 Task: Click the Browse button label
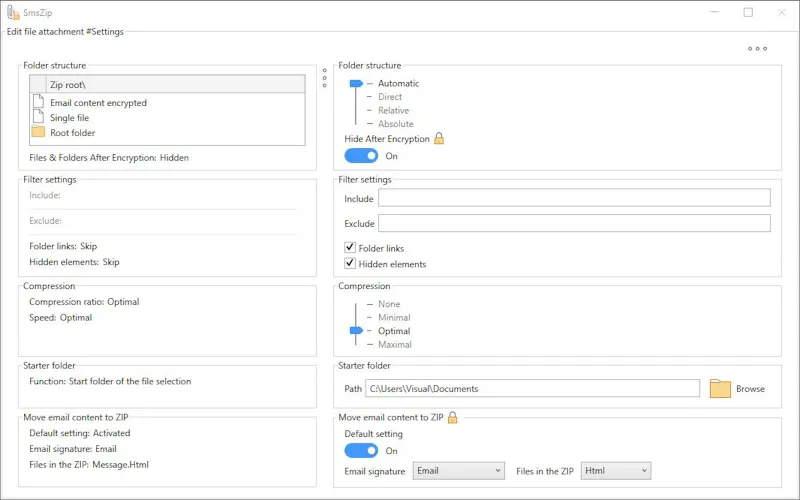(750, 389)
